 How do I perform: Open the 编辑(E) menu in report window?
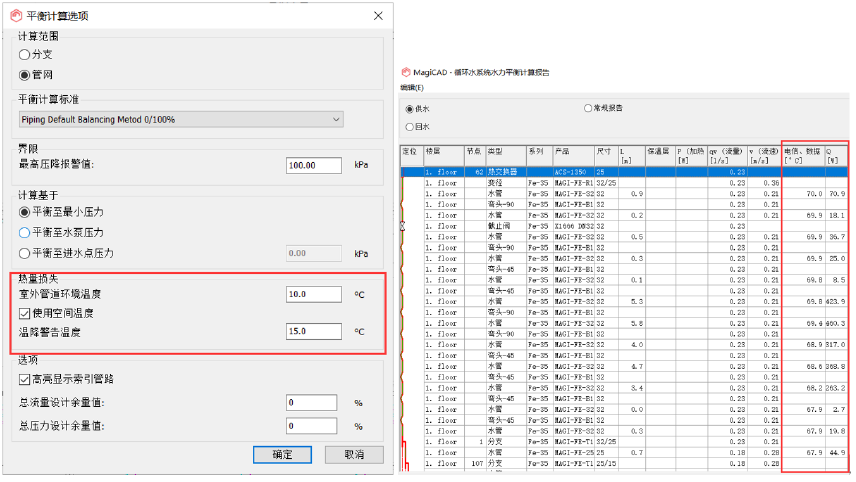pyautogui.click(x=412, y=87)
